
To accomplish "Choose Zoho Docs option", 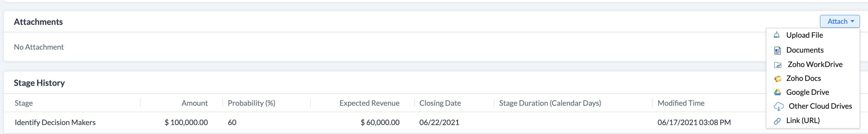I will tap(813, 78).
